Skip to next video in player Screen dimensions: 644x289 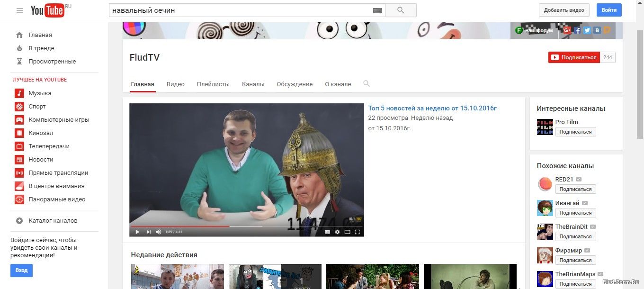coord(148,232)
